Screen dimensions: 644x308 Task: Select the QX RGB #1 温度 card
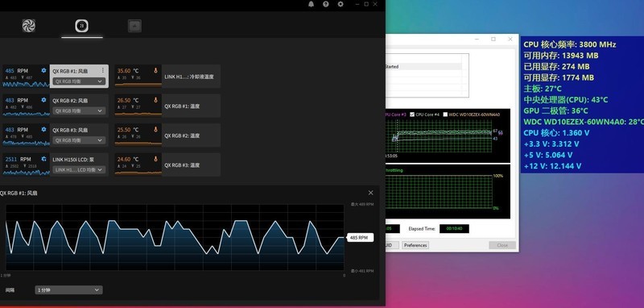(167, 106)
